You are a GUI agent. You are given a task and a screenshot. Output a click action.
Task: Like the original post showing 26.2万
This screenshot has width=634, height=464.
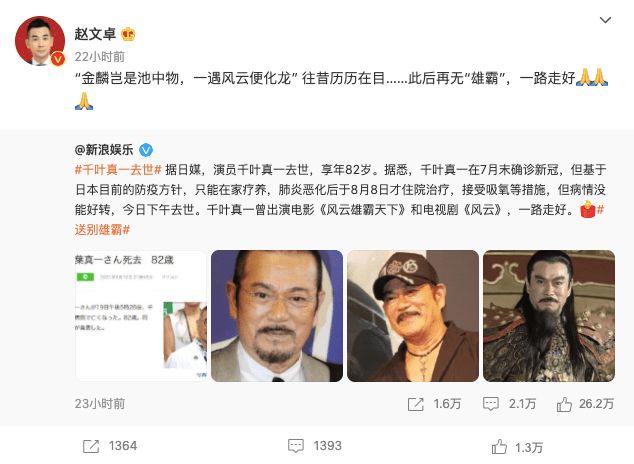pos(564,404)
